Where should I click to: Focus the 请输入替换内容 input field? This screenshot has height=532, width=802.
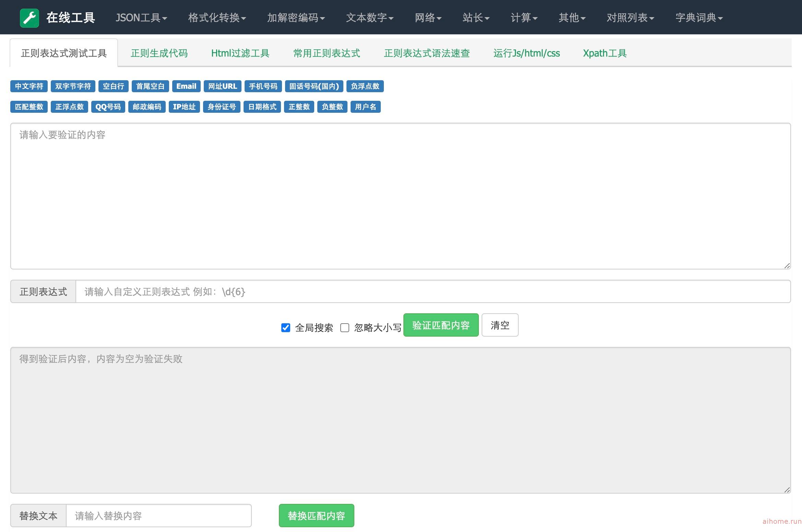tap(159, 516)
